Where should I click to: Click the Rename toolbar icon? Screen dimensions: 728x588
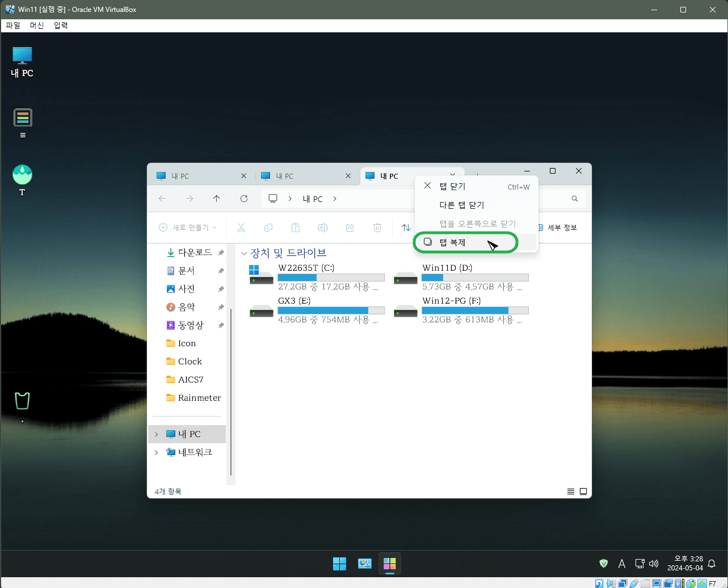click(x=323, y=228)
